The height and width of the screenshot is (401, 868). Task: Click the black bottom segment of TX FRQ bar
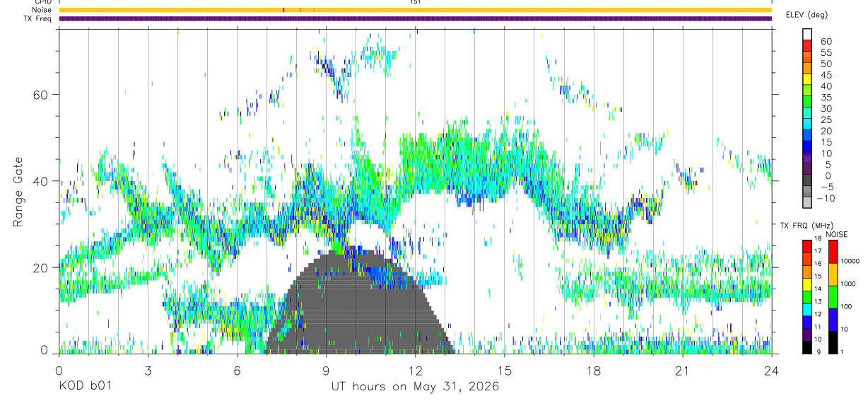tap(807, 347)
